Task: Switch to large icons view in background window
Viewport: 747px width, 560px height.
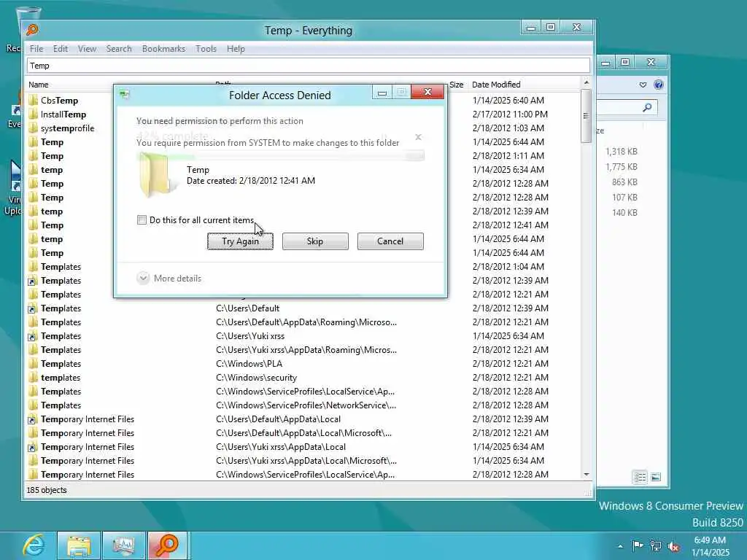Action: point(656,477)
